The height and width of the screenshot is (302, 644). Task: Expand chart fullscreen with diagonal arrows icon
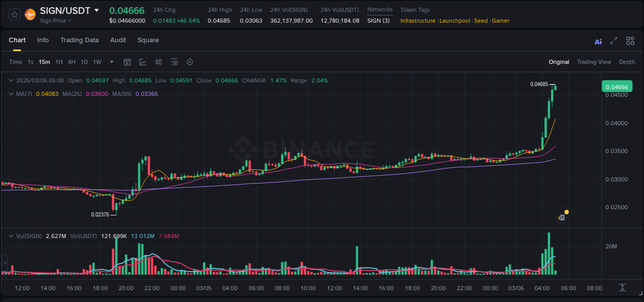click(614, 41)
